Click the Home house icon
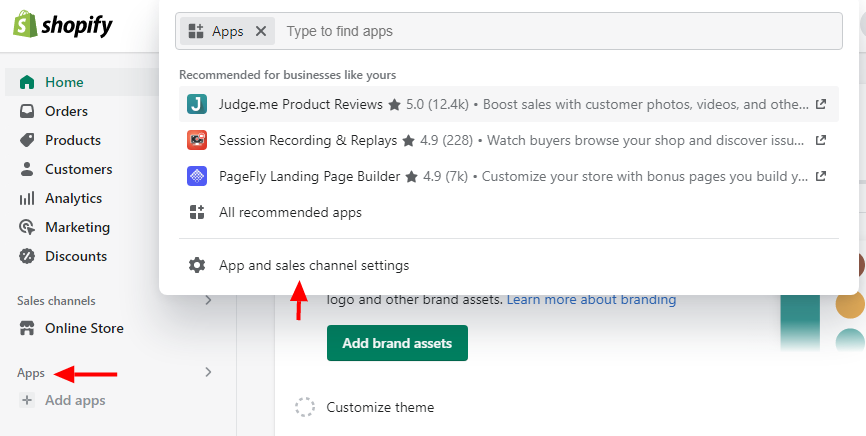 [27, 82]
